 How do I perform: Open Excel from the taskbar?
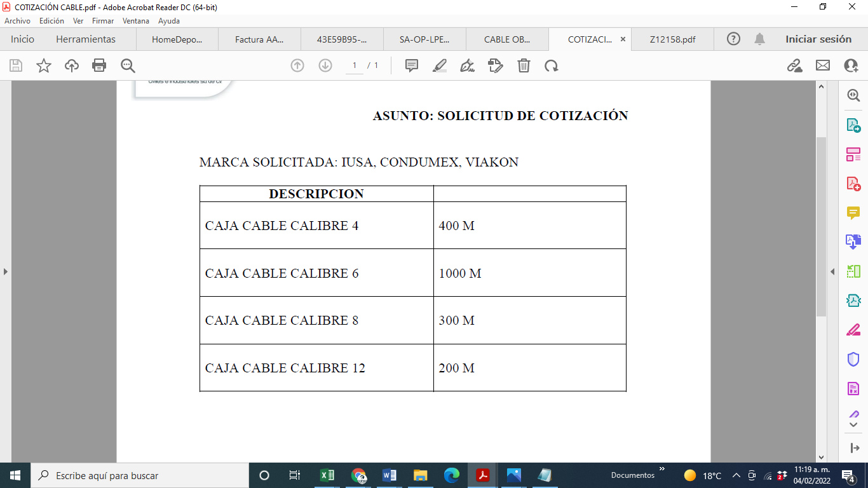point(327,475)
